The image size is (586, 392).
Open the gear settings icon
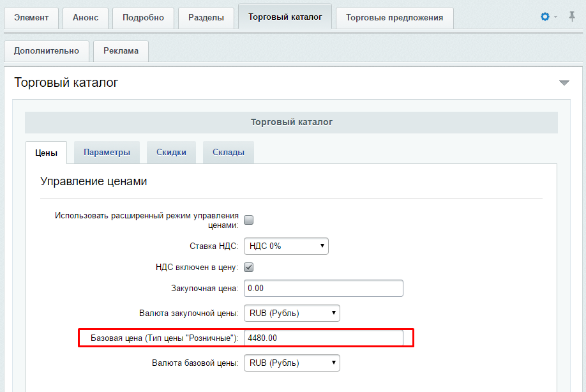[545, 17]
